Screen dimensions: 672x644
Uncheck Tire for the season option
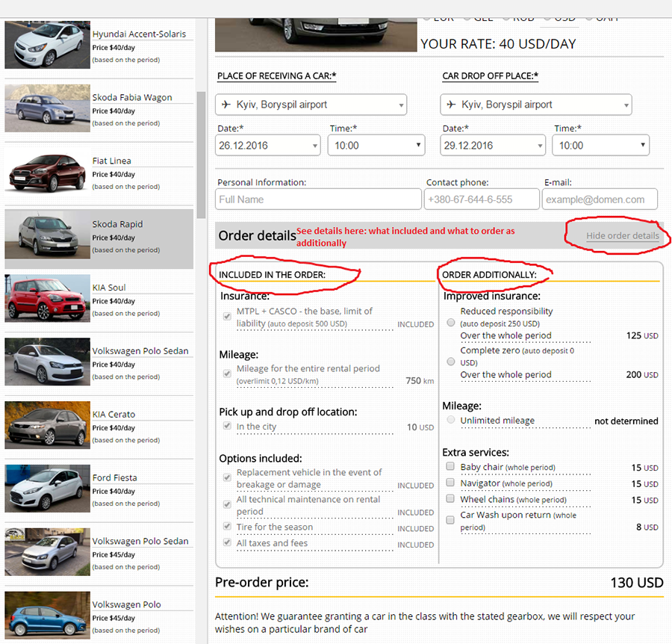[x=226, y=528]
